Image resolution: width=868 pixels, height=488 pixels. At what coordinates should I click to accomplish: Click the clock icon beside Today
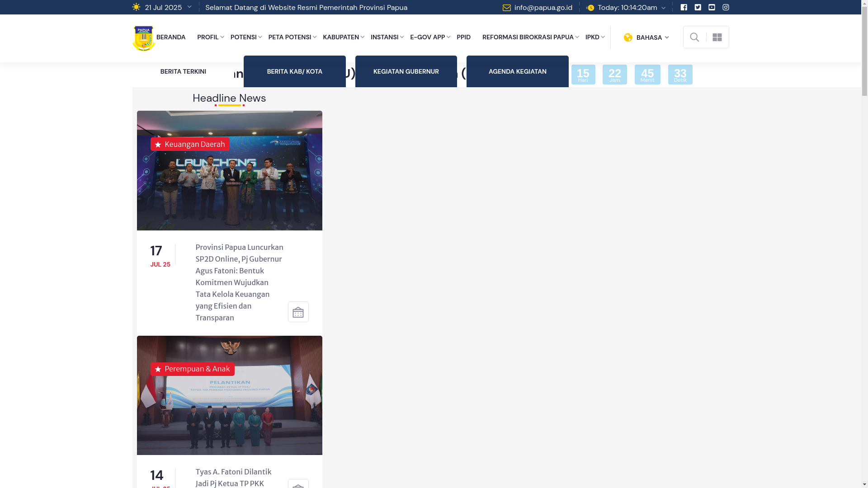coord(590,8)
